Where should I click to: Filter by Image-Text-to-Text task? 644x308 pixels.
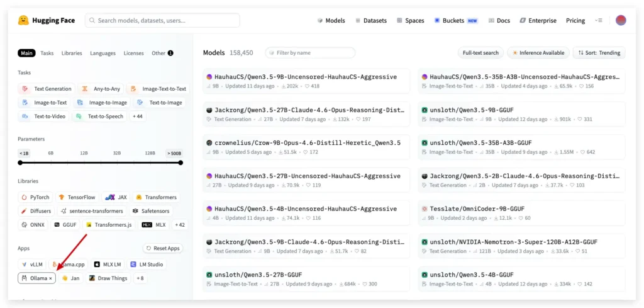[158, 89]
